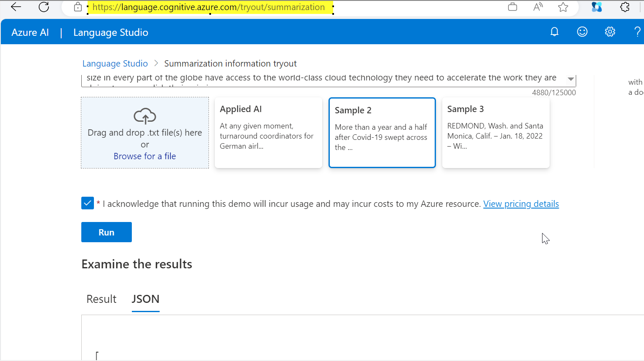
Task: Open the browser split screen icon
Action: pyautogui.click(x=513, y=7)
